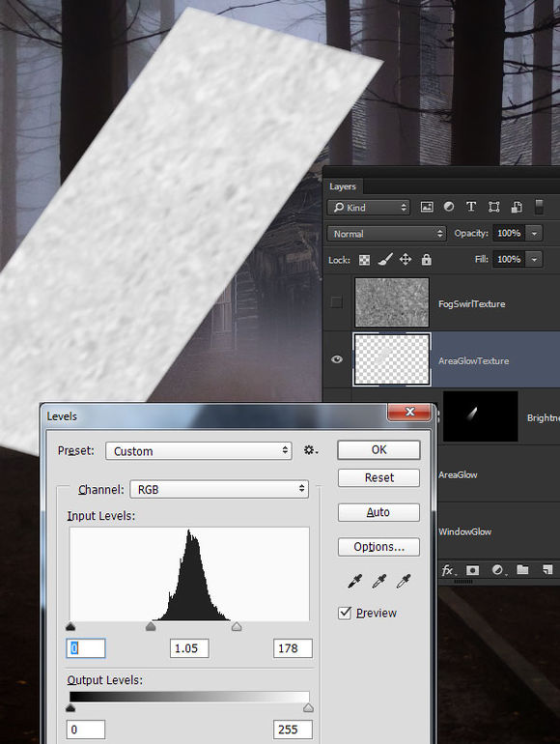Image resolution: width=560 pixels, height=744 pixels.
Task: Click the Auto button in Levels
Action: [x=378, y=512]
